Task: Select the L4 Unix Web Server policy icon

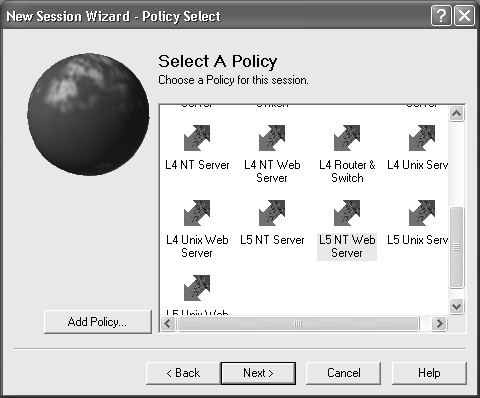Action: point(197,213)
